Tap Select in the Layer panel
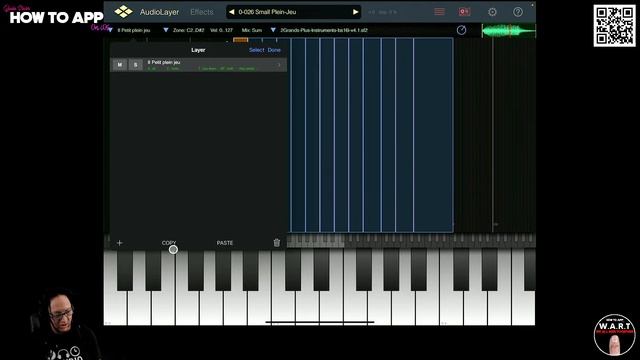 (257, 50)
